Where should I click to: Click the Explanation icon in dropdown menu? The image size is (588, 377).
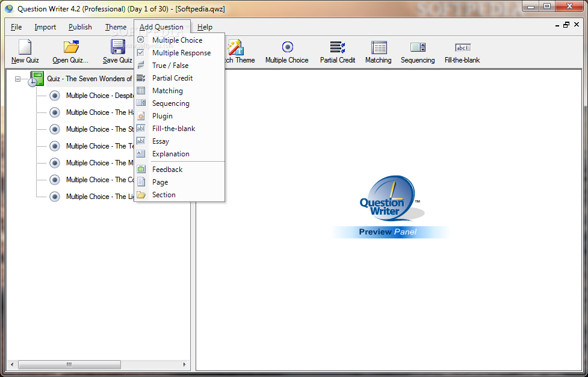pyautogui.click(x=141, y=153)
